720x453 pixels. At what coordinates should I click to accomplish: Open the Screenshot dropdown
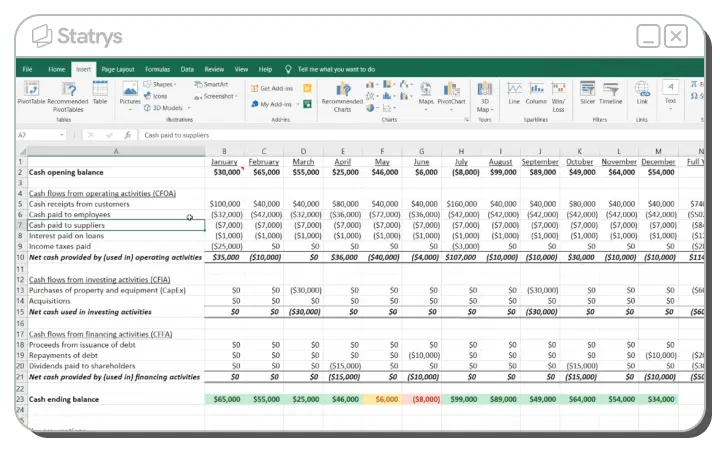click(216, 96)
